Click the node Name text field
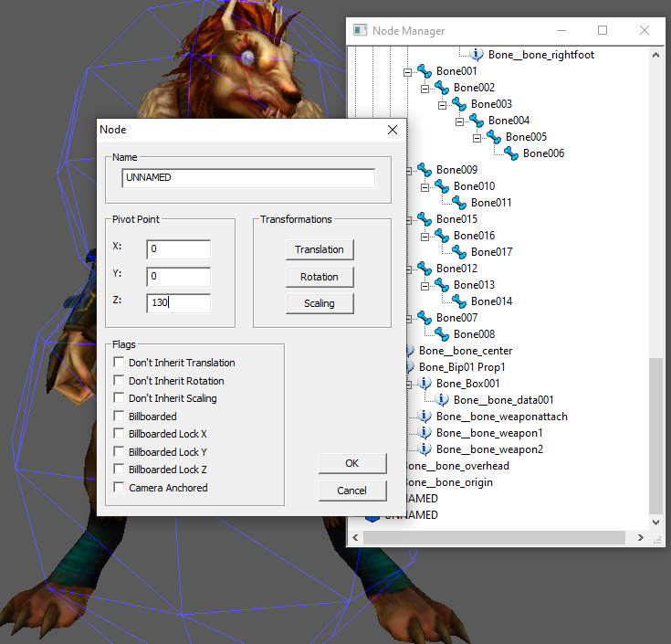 (x=248, y=178)
